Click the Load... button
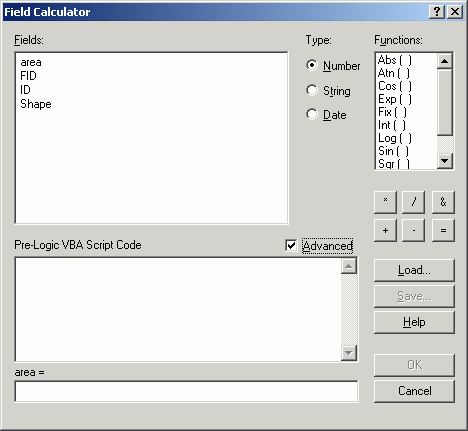 tap(414, 270)
